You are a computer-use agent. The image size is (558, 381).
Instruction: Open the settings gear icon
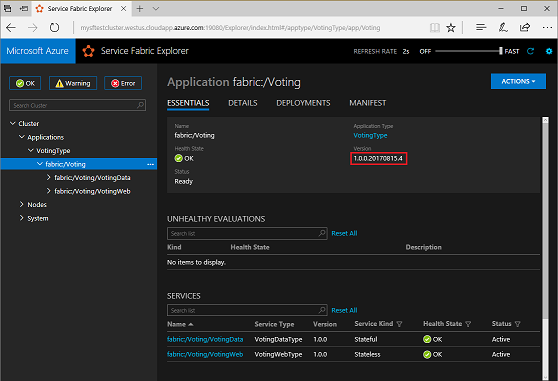[x=549, y=51]
